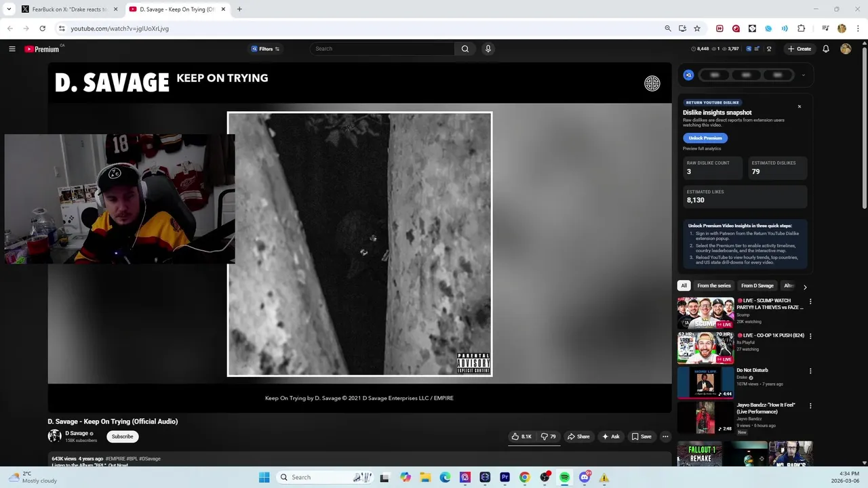The width and height of the screenshot is (868, 488).
Task: Click the Ask button
Action: (610, 436)
